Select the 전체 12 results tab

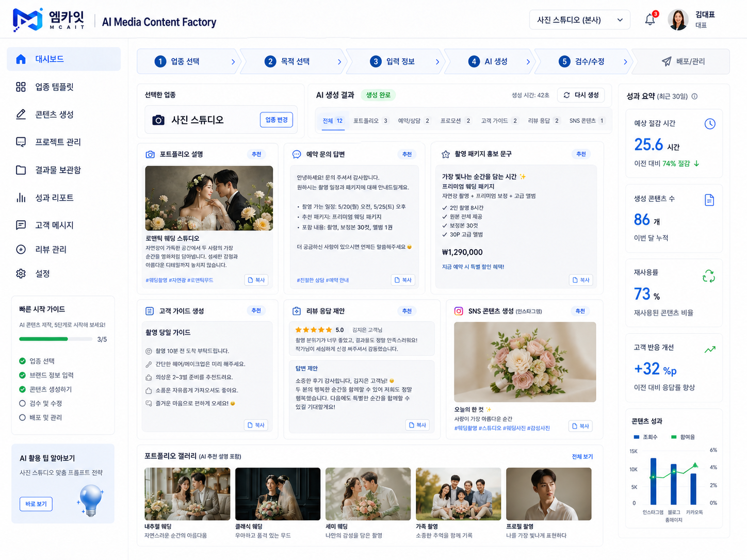[x=333, y=121]
